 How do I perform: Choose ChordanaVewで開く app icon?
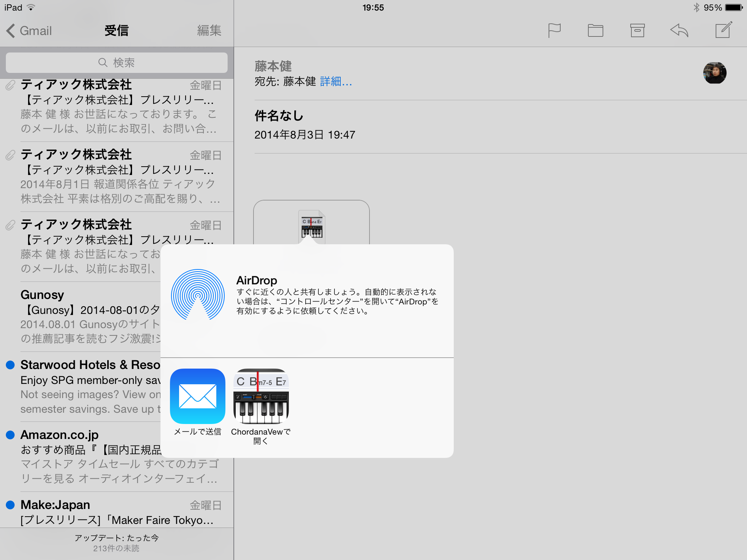(x=261, y=396)
